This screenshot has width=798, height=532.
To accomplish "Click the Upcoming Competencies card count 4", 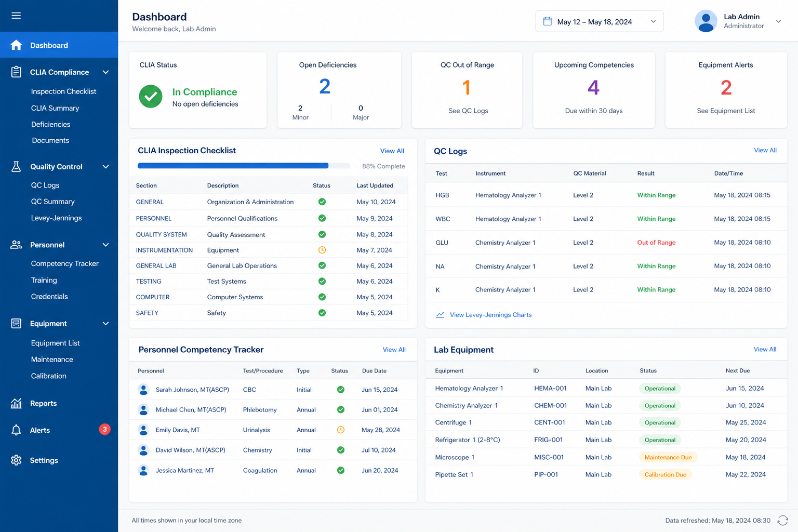I will [x=593, y=87].
